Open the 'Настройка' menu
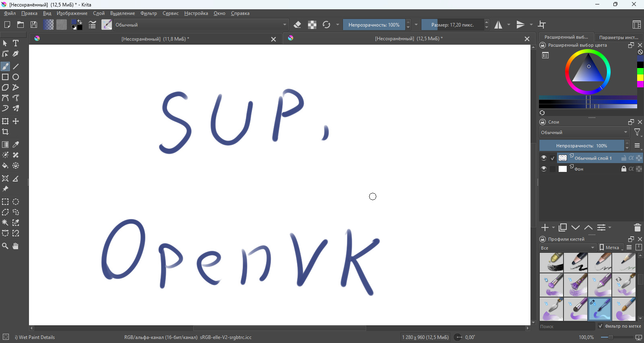 tap(196, 13)
